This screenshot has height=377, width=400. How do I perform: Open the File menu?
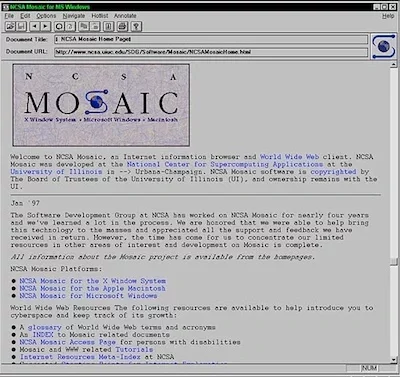9,16
